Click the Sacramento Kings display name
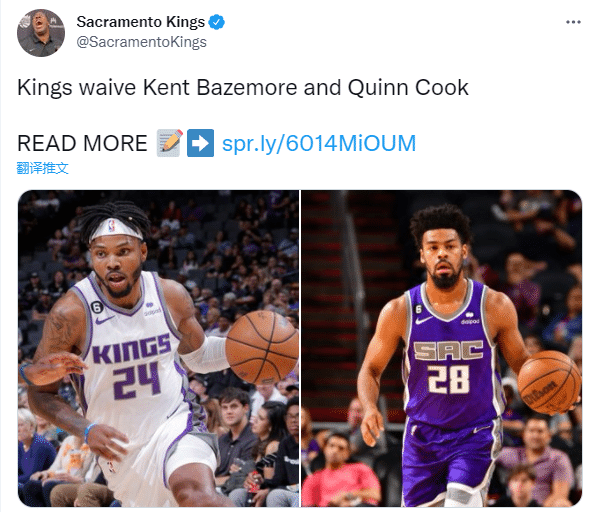 (140, 22)
